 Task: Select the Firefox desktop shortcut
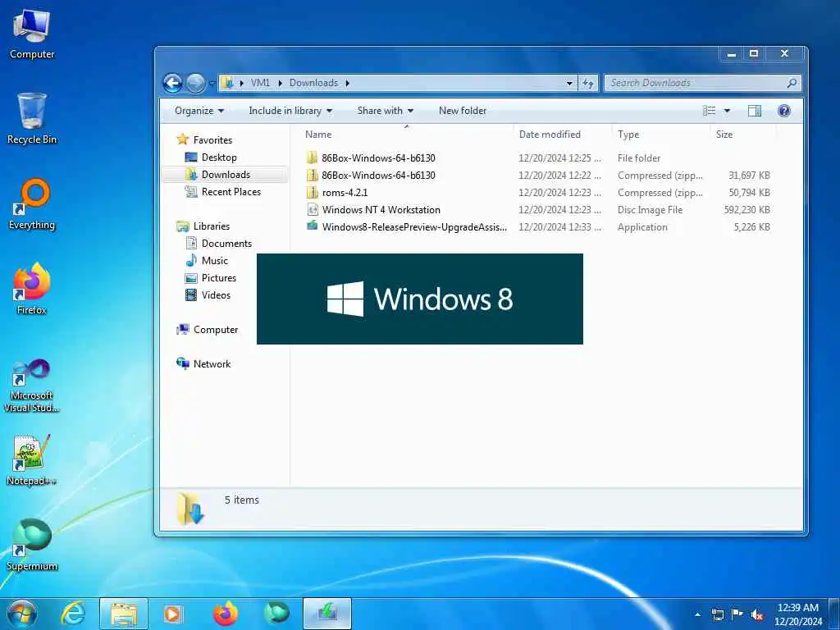click(x=32, y=290)
